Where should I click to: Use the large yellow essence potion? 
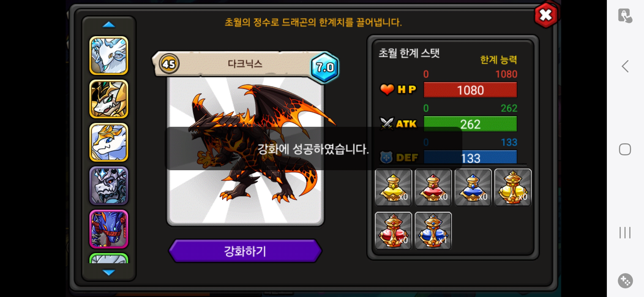coord(513,188)
